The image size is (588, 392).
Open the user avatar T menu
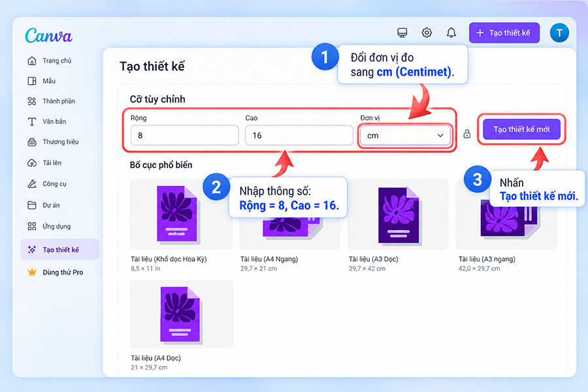click(559, 33)
